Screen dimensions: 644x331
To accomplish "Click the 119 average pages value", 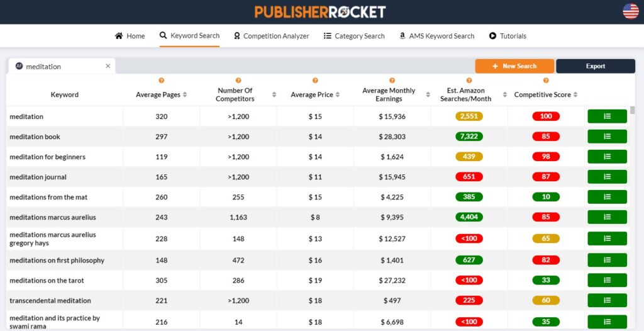I will coord(162,157).
